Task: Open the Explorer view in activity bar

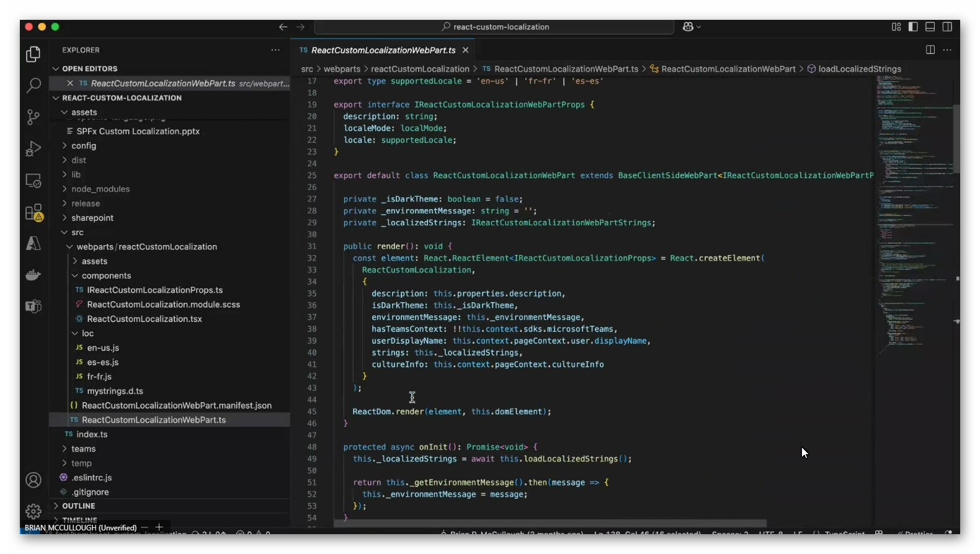Action: tap(33, 54)
